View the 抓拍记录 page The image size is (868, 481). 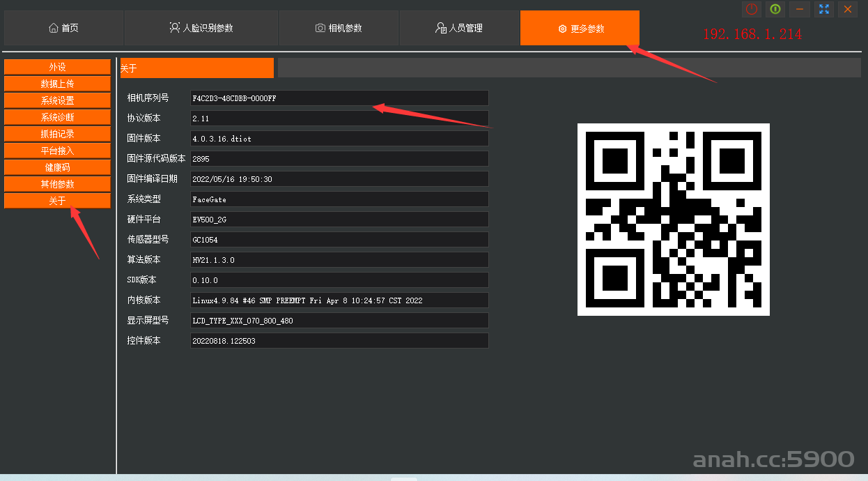[x=57, y=134]
